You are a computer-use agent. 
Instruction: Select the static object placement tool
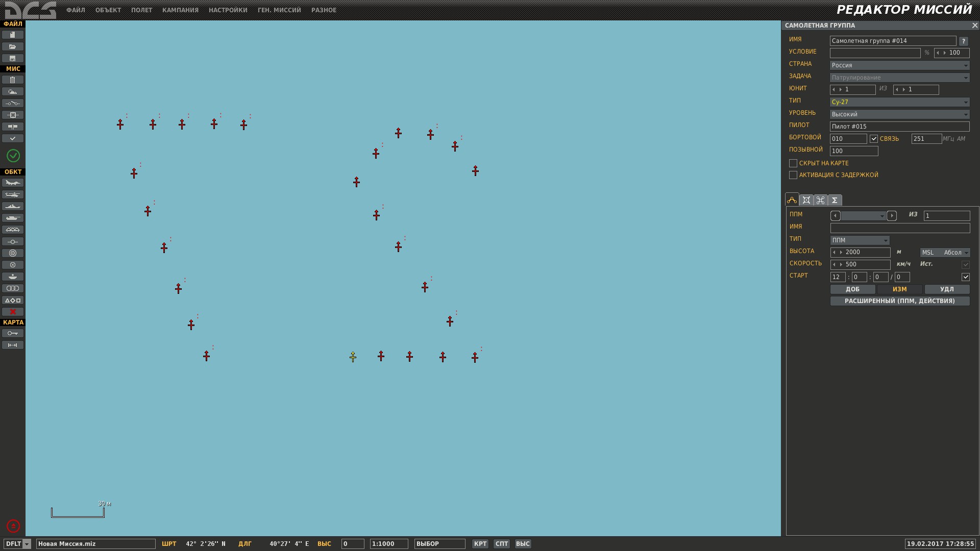(13, 230)
